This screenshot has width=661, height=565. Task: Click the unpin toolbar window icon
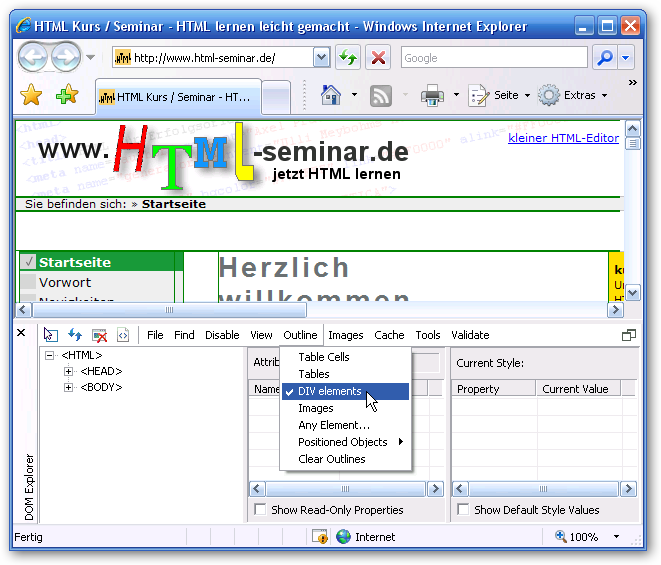tap(629, 335)
